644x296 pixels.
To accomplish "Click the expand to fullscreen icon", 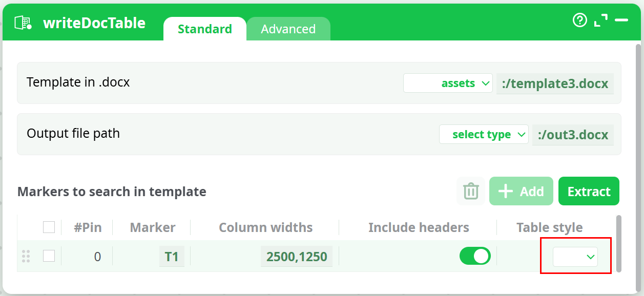I will (x=600, y=20).
